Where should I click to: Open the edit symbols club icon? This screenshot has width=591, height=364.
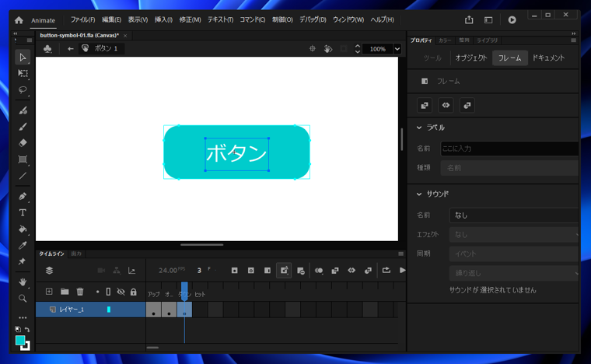click(47, 48)
